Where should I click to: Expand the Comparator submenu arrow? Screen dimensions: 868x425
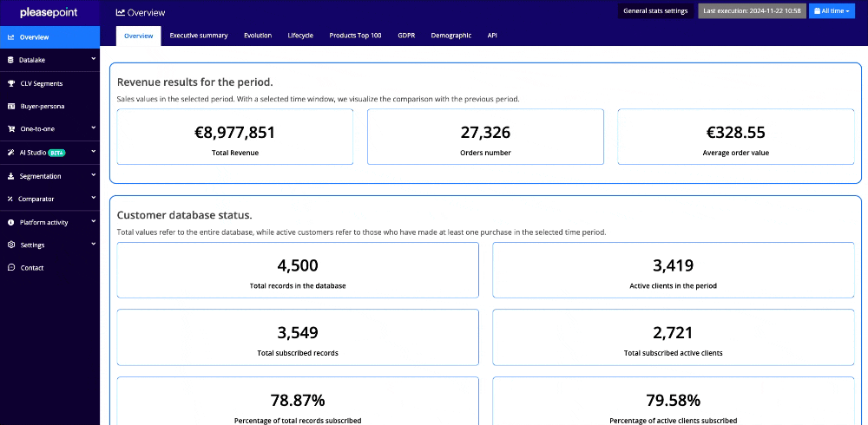pyautogui.click(x=93, y=199)
